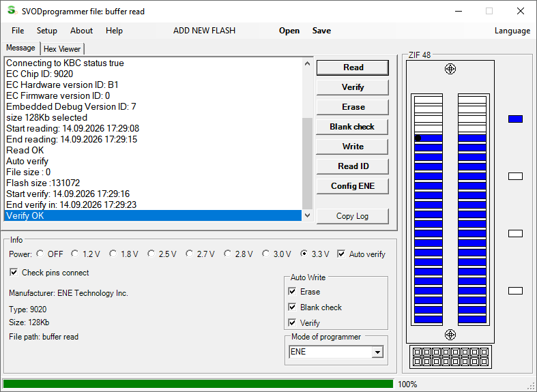Open the Setup menu
Screen dimensions: 537x392
click(47, 31)
